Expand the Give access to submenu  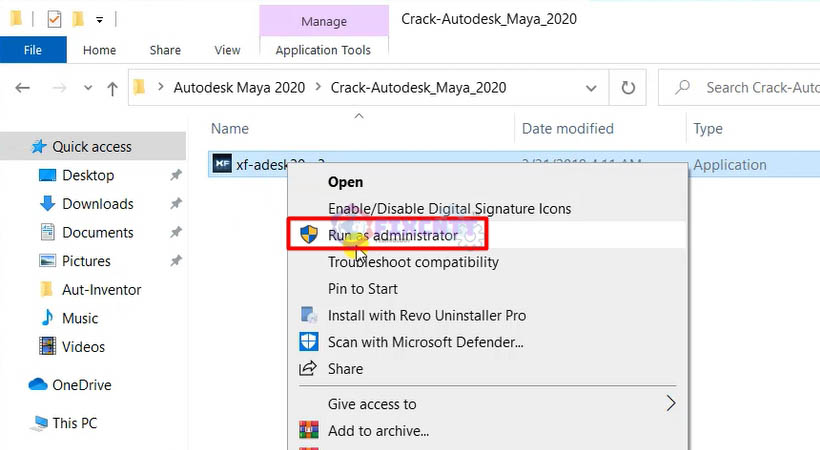[x=670, y=404]
